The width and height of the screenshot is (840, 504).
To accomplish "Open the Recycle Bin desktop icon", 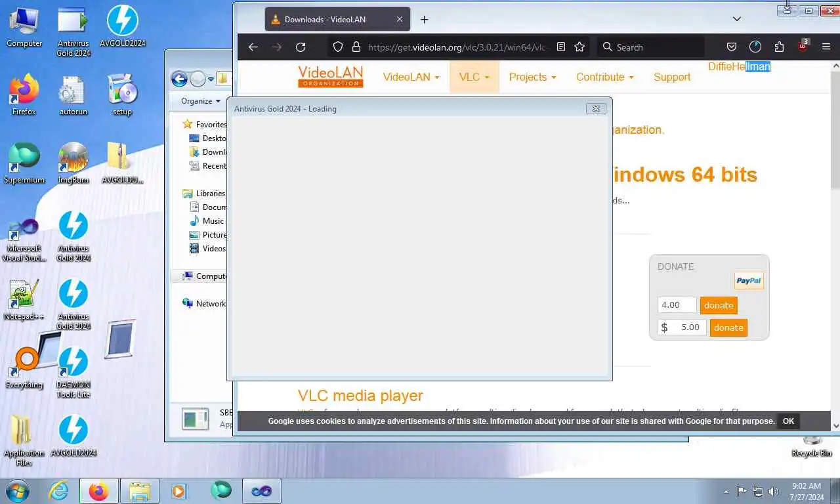I will (x=812, y=446).
